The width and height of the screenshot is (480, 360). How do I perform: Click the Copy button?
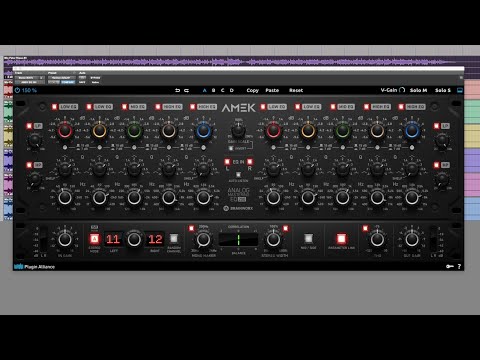(253, 90)
